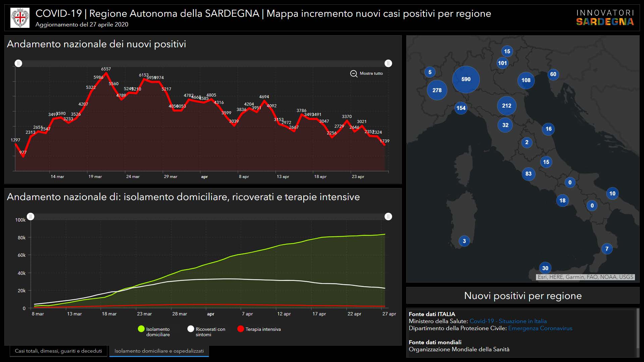
Task: Click the Innovatori Sardegna logo
Action: [x=605, y=17]
